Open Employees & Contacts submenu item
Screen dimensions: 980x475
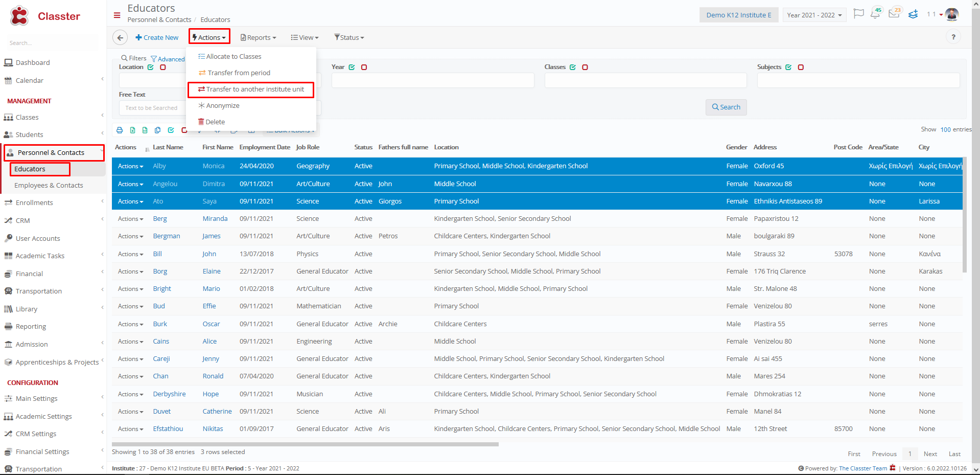[x=49, y=185]
